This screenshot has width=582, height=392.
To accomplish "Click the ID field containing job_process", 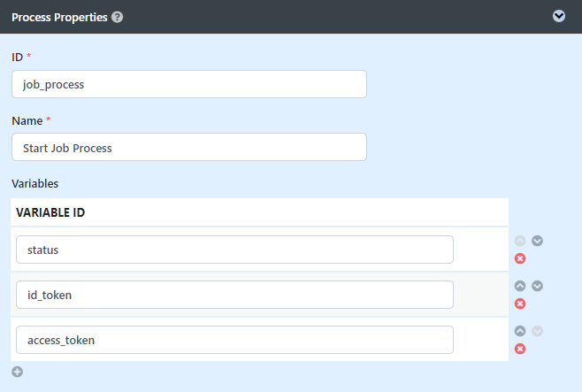I will (x=189, y=84).
